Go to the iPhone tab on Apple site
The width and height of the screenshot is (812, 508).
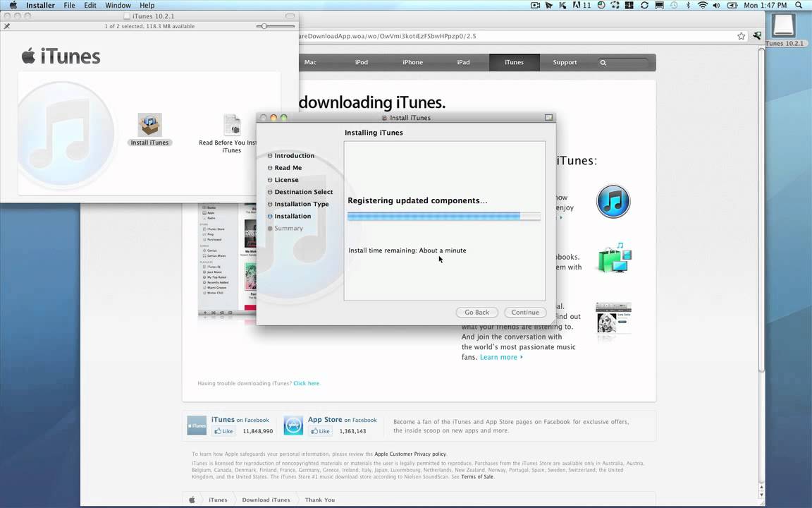[x=413, y=62]
